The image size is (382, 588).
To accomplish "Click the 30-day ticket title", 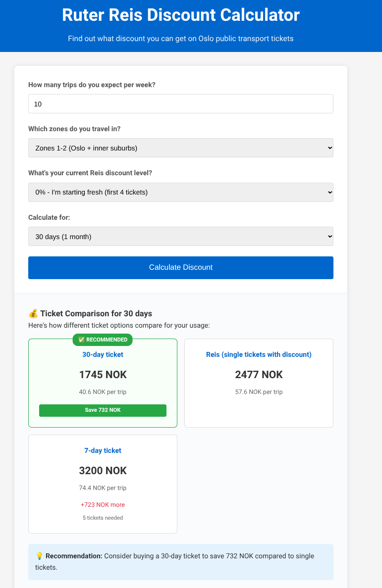I will (x=103, y=354).
